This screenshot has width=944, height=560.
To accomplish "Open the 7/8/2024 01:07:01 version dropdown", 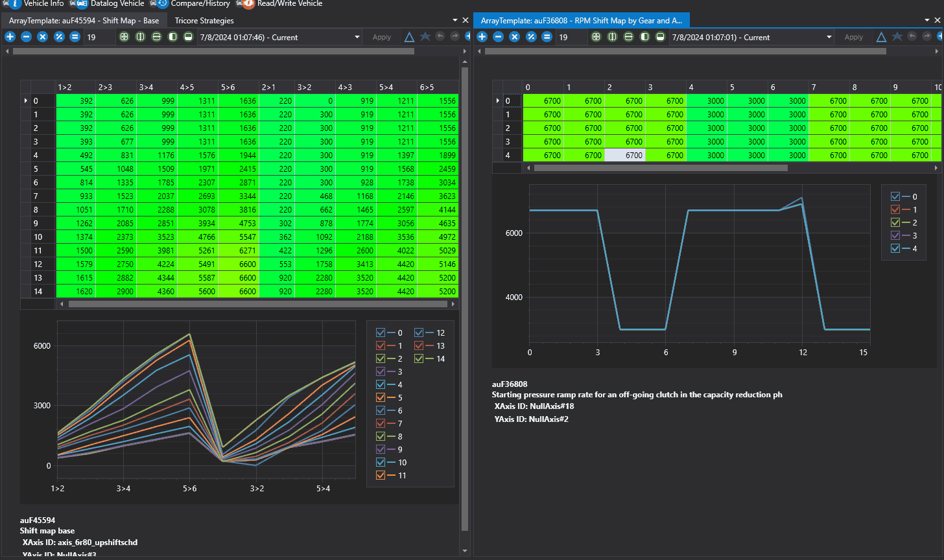I will tap(829, 38).
